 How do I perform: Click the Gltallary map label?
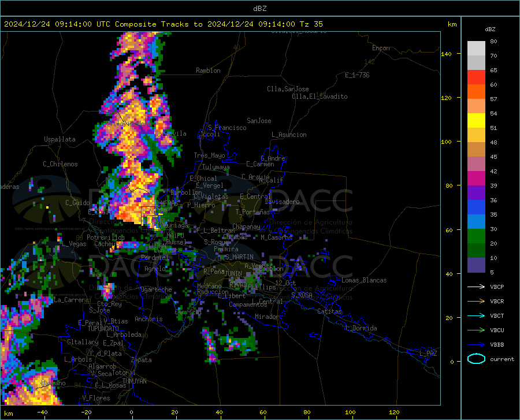tap(83, 342)
